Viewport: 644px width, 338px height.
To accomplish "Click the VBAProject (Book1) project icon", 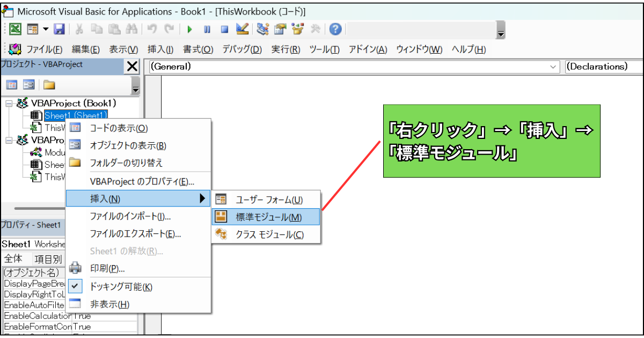I will coord(23,103).
